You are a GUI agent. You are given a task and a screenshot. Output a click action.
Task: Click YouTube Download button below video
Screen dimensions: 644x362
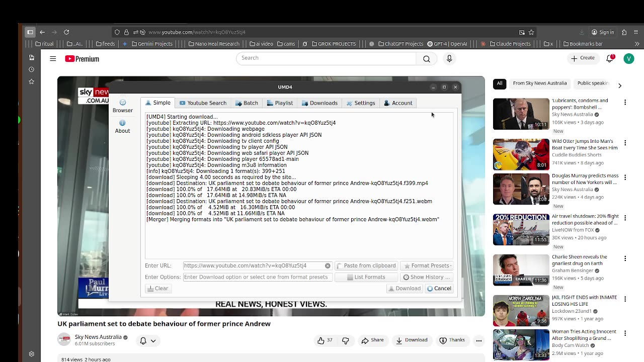(411, 340)
